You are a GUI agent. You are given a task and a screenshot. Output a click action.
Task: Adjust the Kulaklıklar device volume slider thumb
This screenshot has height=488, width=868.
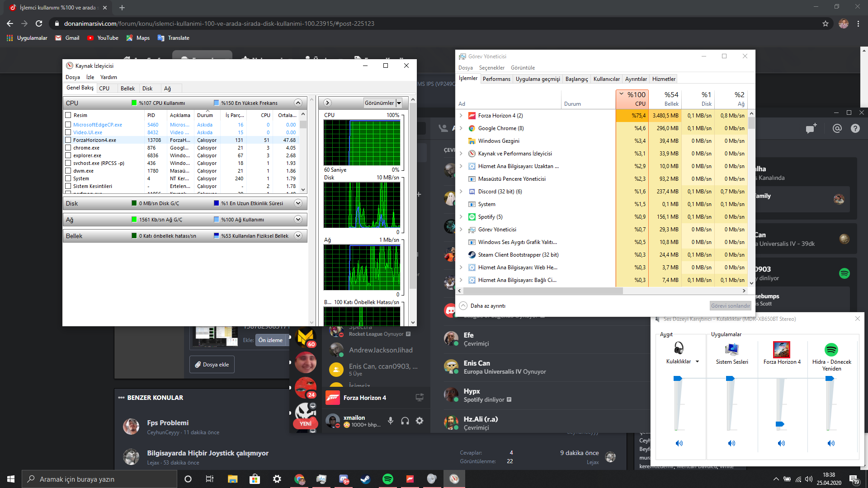point(678,379)
